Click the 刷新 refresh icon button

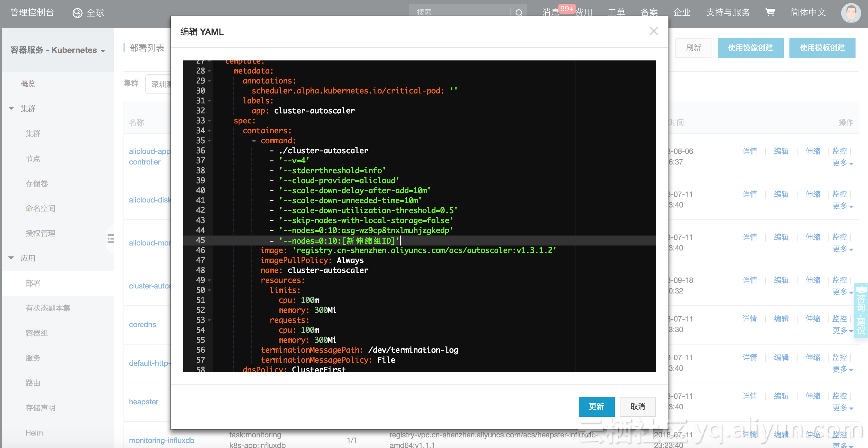694,48
